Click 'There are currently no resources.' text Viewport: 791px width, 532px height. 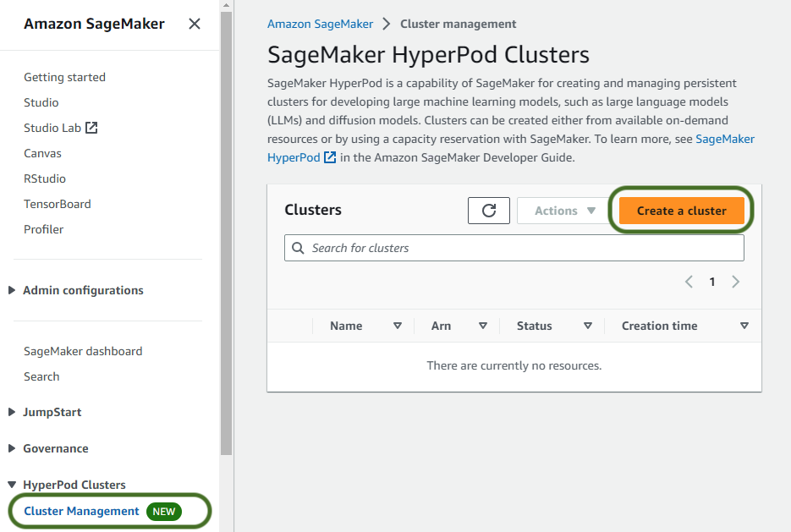514,365
